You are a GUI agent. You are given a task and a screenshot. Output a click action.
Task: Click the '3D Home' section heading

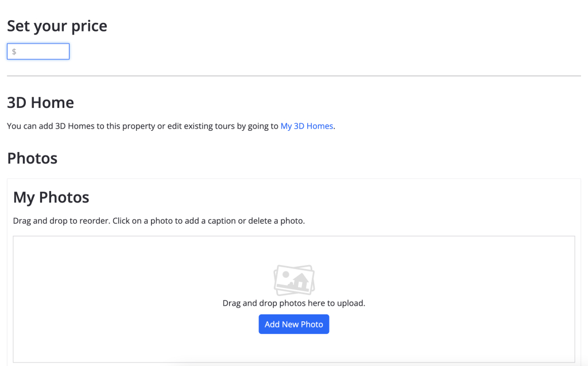40,103
